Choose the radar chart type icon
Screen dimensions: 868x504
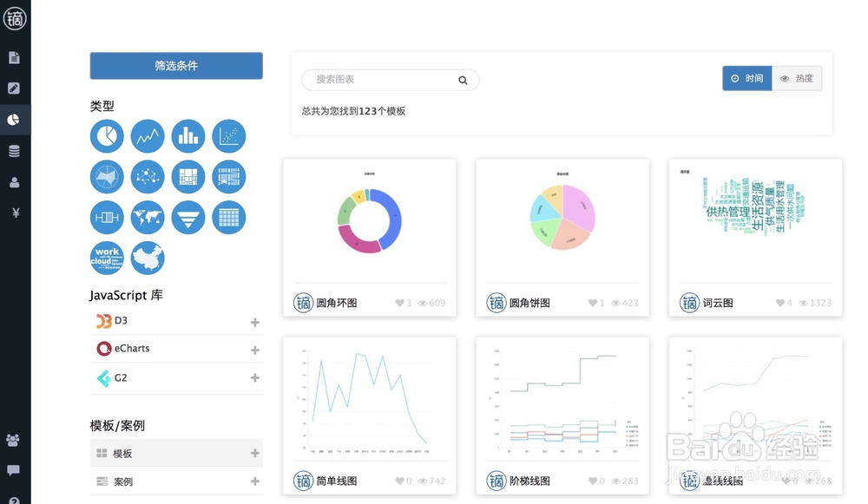pyautogui.click(x=106, y=176)
